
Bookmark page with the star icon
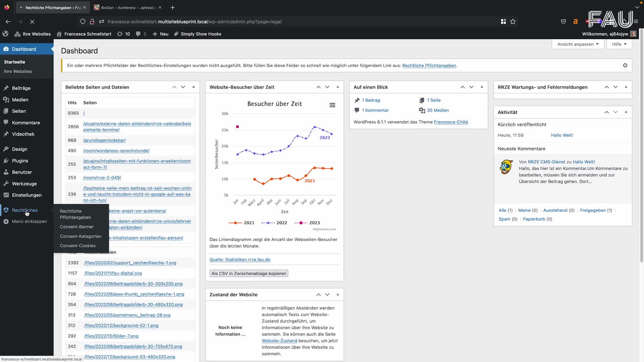513,21
